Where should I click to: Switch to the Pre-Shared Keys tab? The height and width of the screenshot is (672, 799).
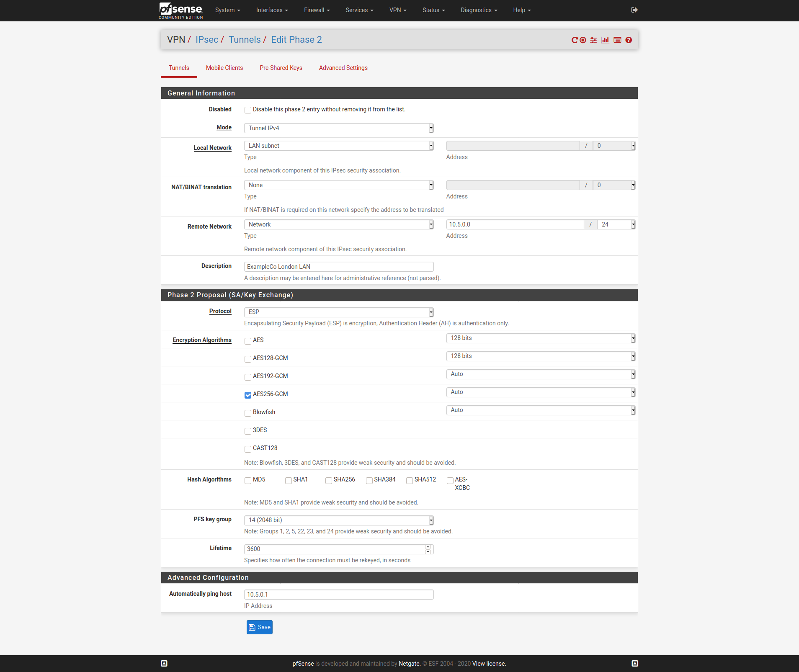(x=281, y=68)
